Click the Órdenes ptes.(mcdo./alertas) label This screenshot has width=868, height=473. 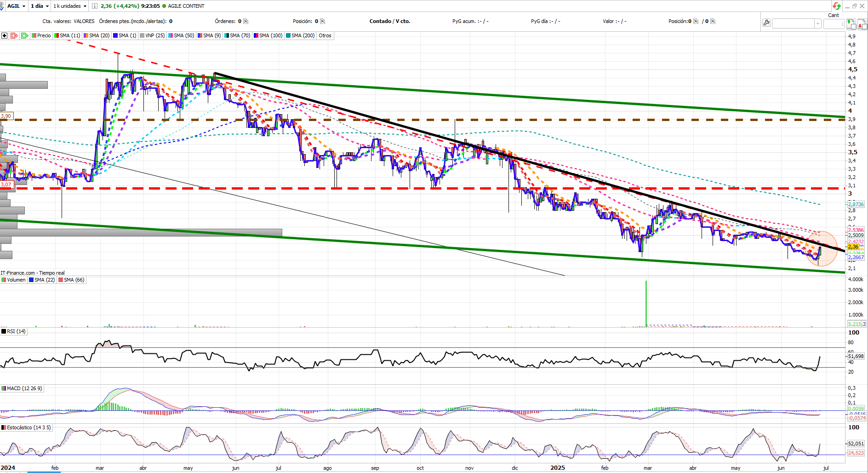tap(133, 21)
